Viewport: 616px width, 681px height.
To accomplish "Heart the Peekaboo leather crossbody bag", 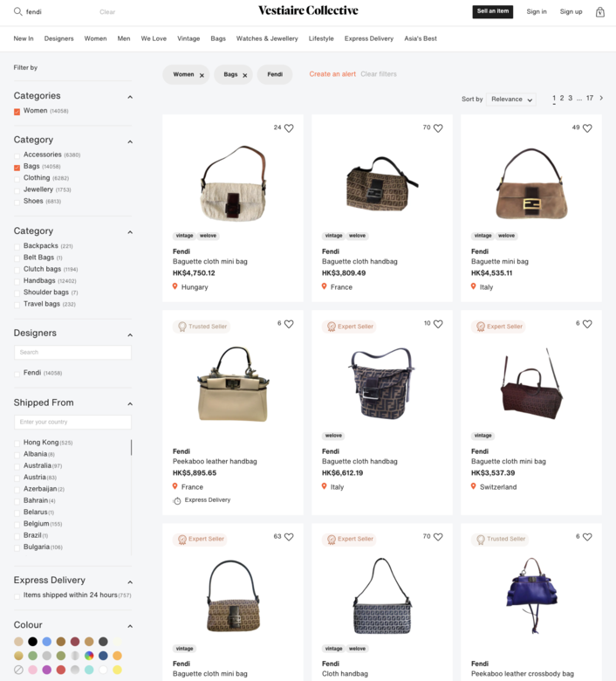I will coord(587,537).
